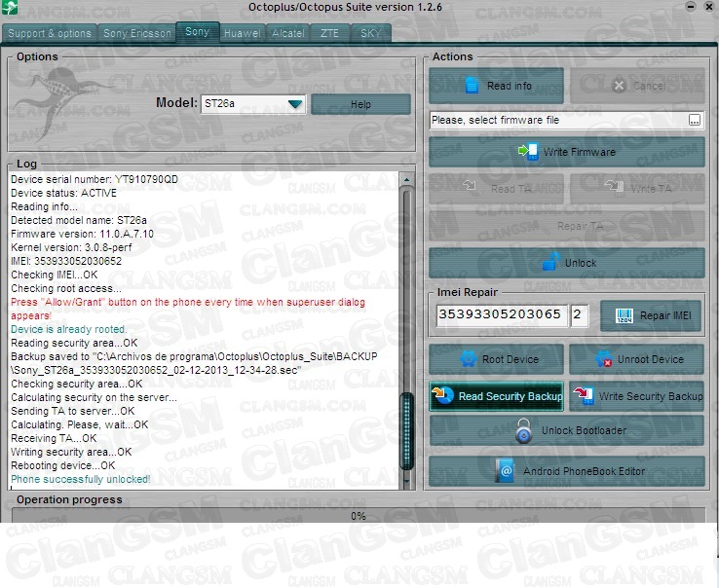Click the Write Firmware phone icon
The width and height of the screenshot is (719, 588).
point(528,151)
